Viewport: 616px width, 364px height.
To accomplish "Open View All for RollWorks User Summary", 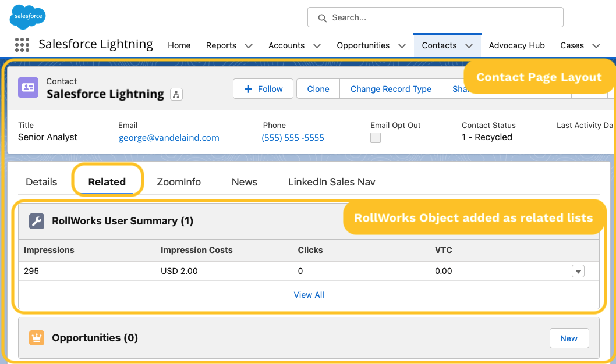I will tap(309, 295).
